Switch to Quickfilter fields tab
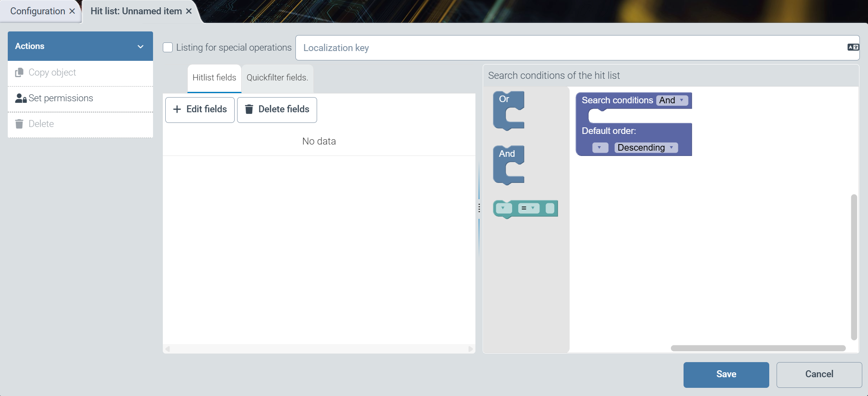868x396 pixels. pos(277,78)
